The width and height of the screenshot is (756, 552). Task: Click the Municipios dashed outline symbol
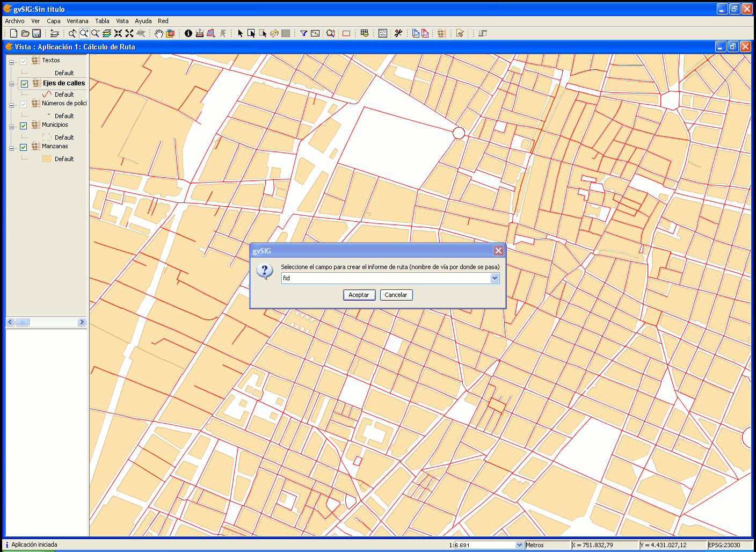pos(47,137)
